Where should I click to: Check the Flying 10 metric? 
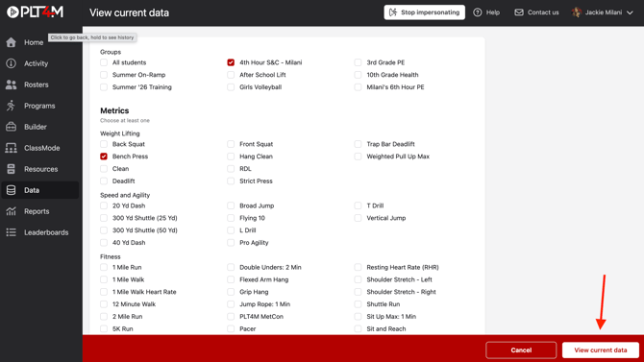point(231,218)
